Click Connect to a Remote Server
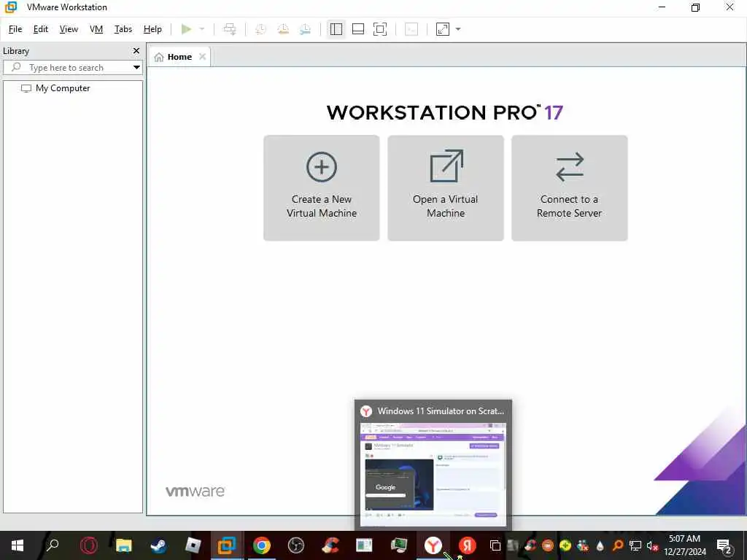 569,188
